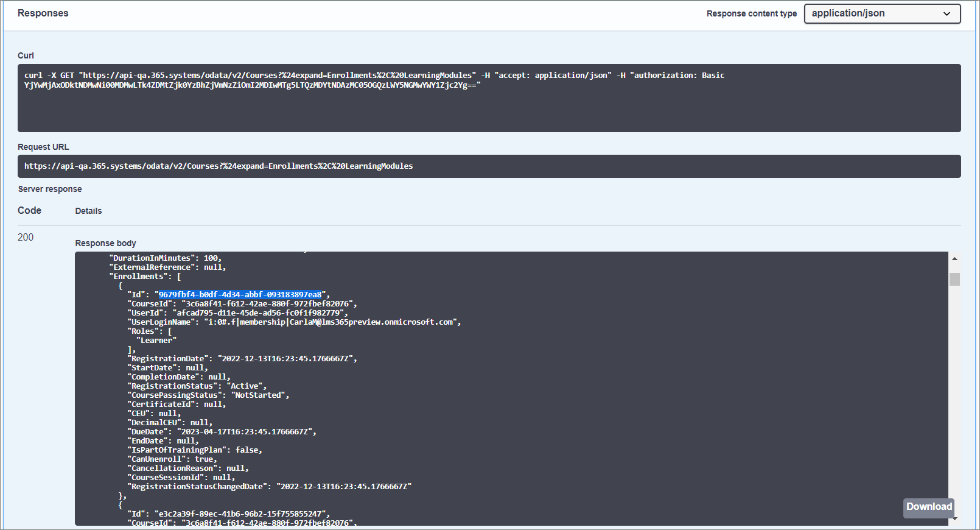Screen dimensions: 980x530
Task: Click the Responses section heading
Action: (x=43, y=13)
